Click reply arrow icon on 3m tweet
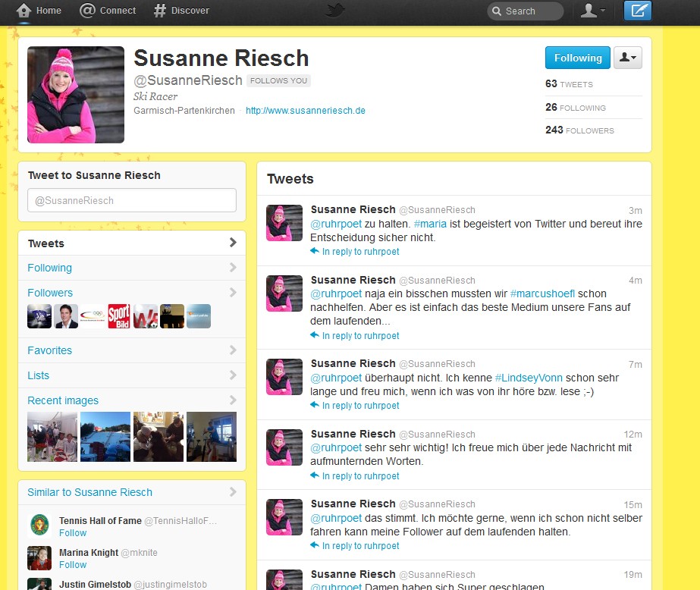The width and height of the screenshot is (700, 590). coord(315,251)
